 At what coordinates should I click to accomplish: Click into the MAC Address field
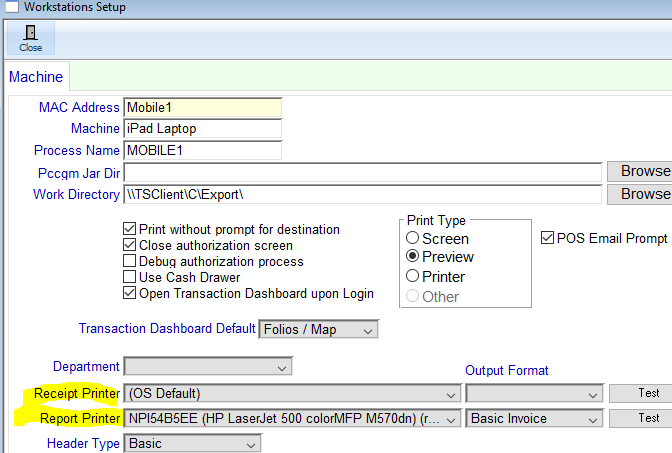tap(203, 108)
